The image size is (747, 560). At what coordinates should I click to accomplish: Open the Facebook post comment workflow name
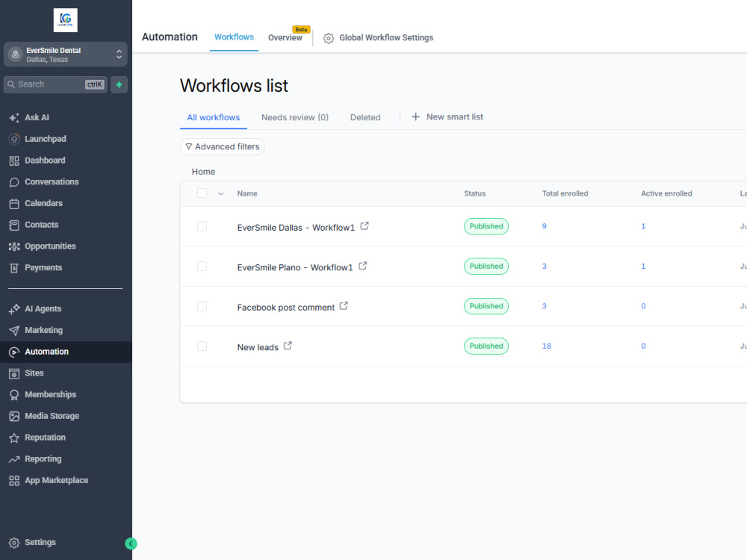pyautogui.click(x=286, y=308)
